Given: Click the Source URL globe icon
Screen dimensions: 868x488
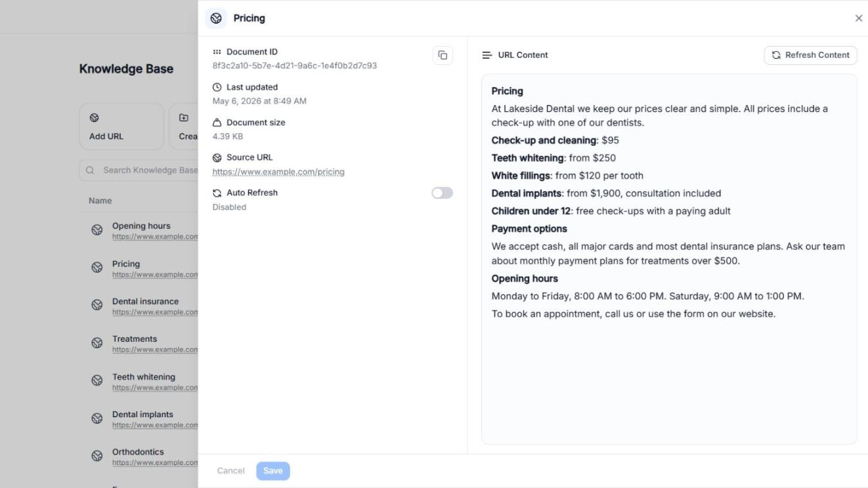Looking at the screenshot, I should pos(217,157).
